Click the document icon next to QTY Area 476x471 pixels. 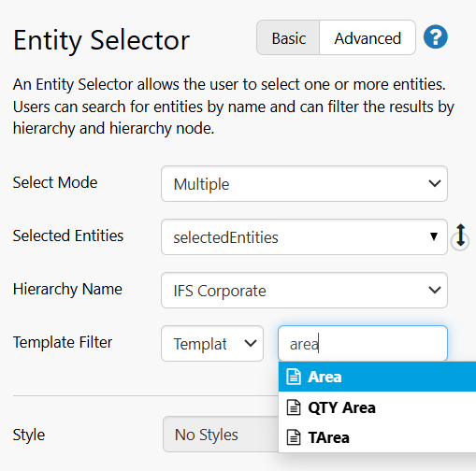click(294, 407)
